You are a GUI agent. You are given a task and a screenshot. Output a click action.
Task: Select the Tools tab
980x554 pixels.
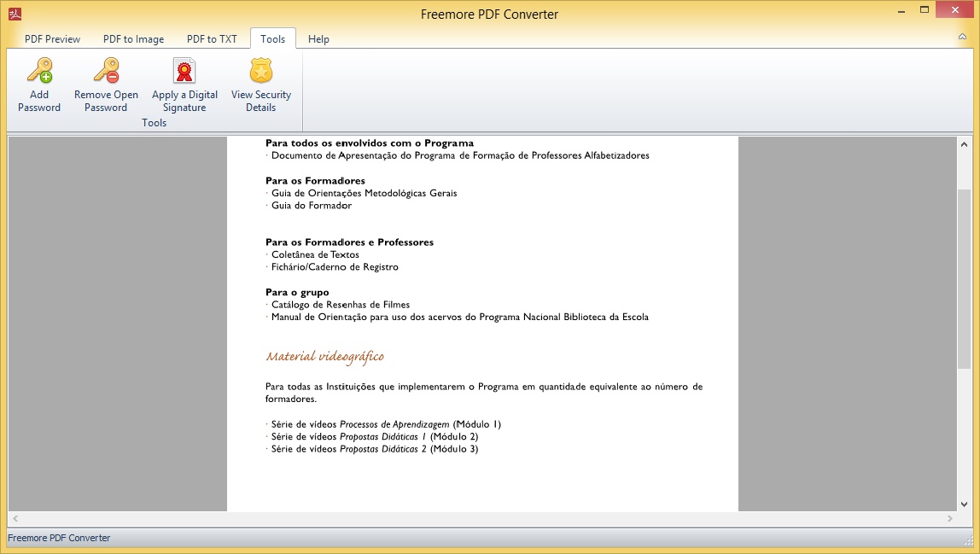(x=272, y=38)
